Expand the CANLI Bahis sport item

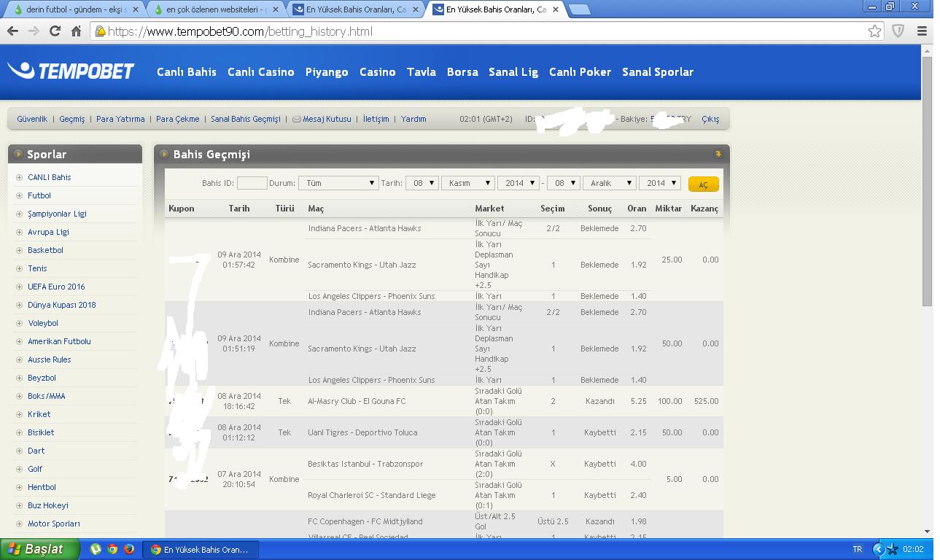point(49,177)
